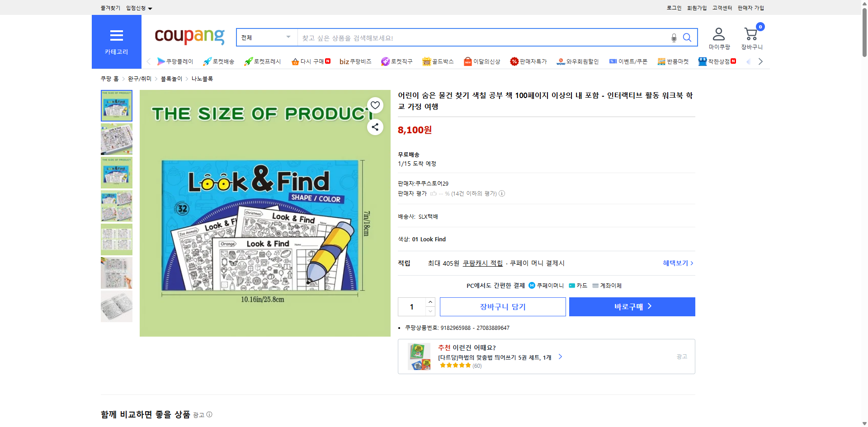
Task: Add product to wishlist via heart icon
Action: pyautogui.click(x=375, y=105)
